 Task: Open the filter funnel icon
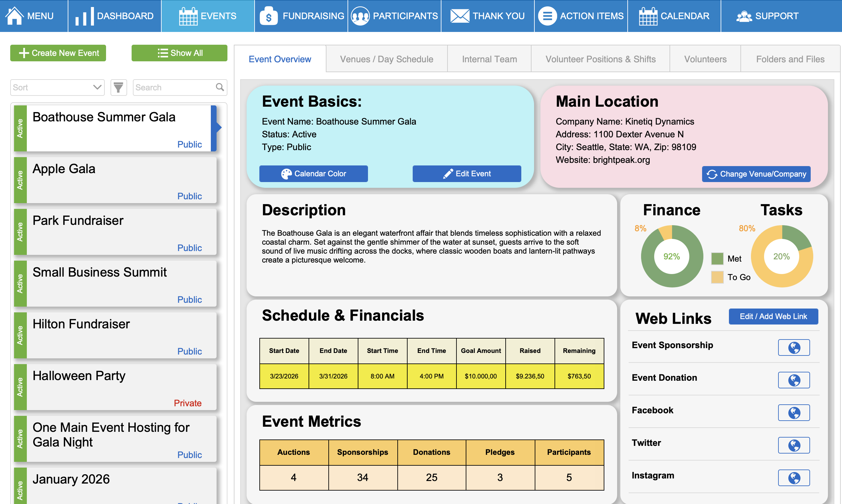pos(118,87)
